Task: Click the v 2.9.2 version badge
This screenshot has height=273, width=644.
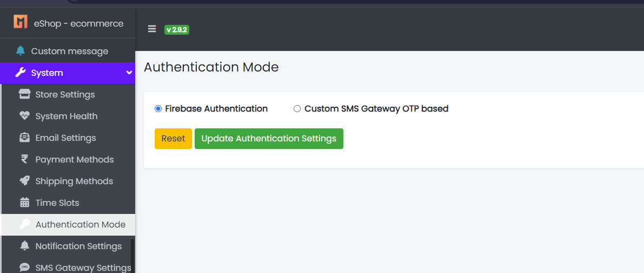Action: (x=177, y=30)
